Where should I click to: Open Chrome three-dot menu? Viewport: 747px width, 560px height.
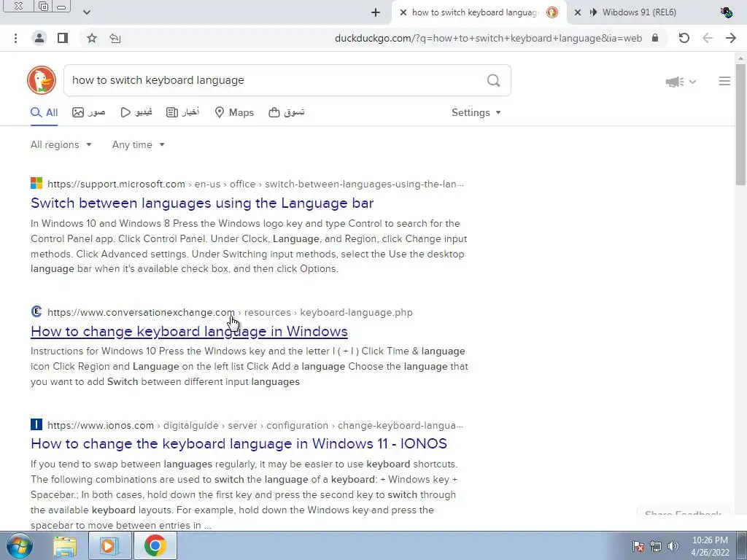click(16, 38)
